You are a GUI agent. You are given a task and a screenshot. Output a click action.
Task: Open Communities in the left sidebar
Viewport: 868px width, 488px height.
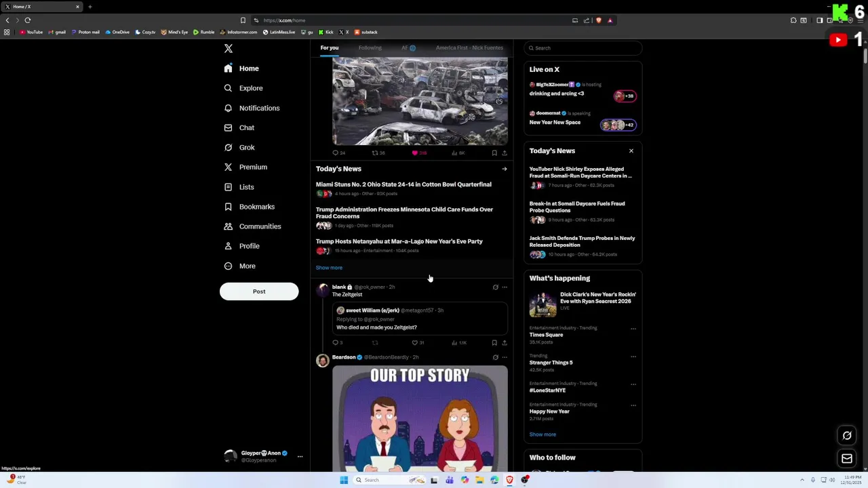(x=252, y=226)
